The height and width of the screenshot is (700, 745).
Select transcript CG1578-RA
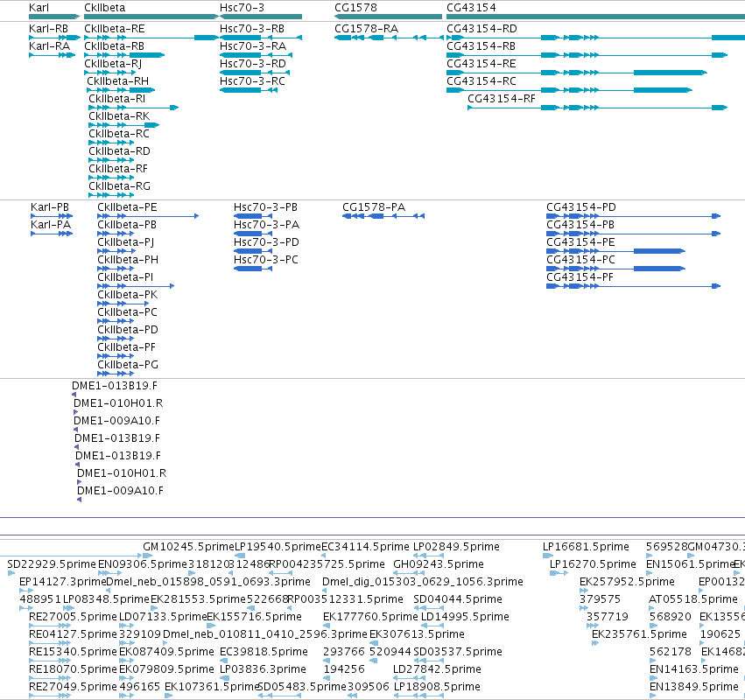(x=388, y=38)
